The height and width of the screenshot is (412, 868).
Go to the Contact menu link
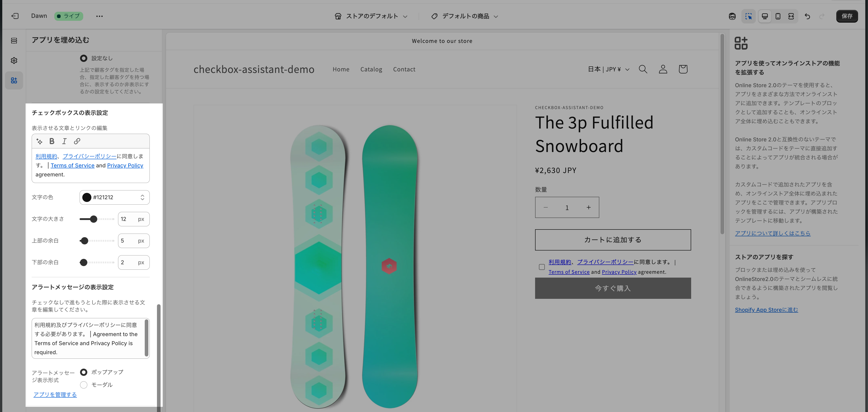tap(404, 69)
